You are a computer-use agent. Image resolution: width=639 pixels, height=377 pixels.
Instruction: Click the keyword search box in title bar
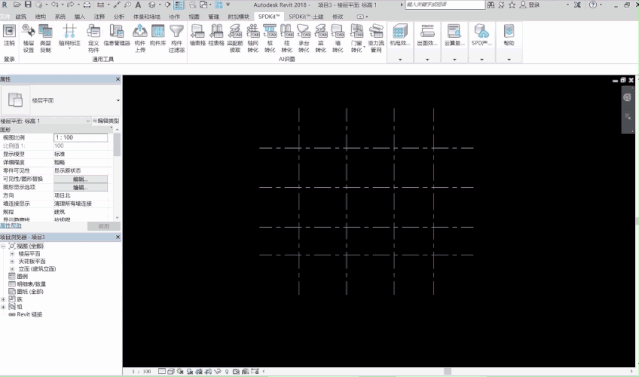[x=445, y=5]
